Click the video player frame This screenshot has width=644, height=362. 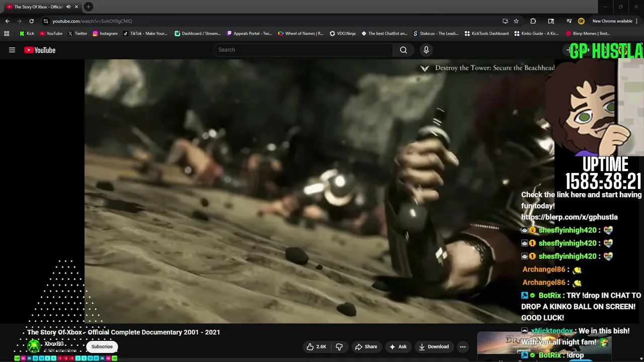coord(319,191)
